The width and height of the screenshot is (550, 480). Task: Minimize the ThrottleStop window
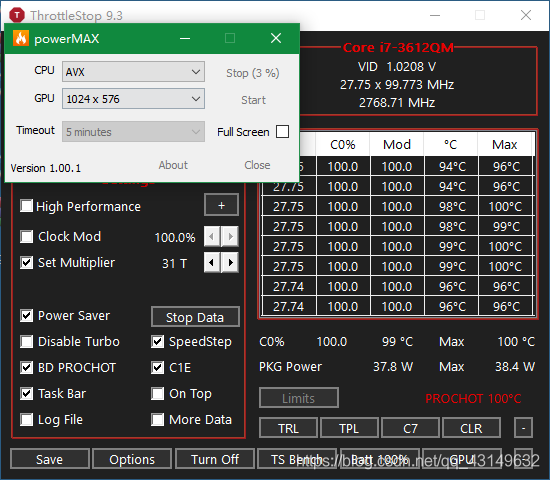click(435, 15)
